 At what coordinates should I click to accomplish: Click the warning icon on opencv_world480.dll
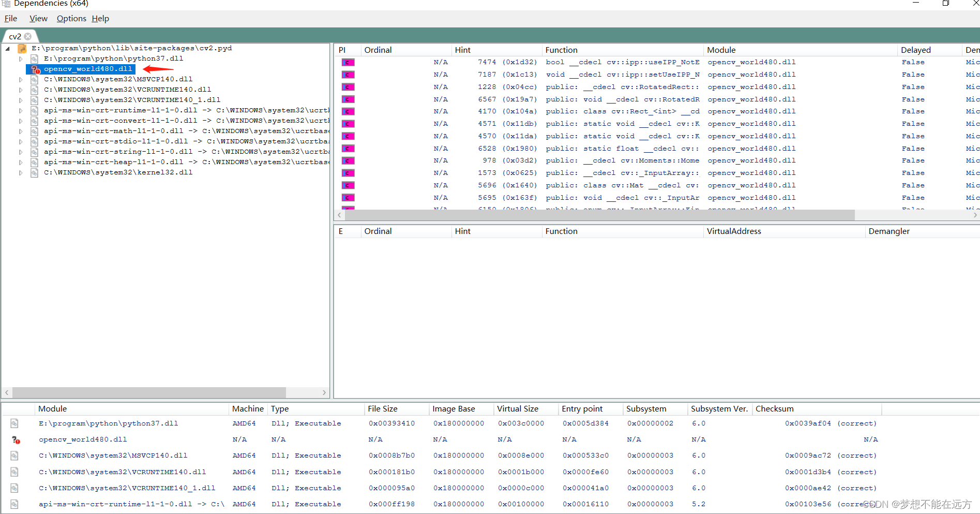34,68
